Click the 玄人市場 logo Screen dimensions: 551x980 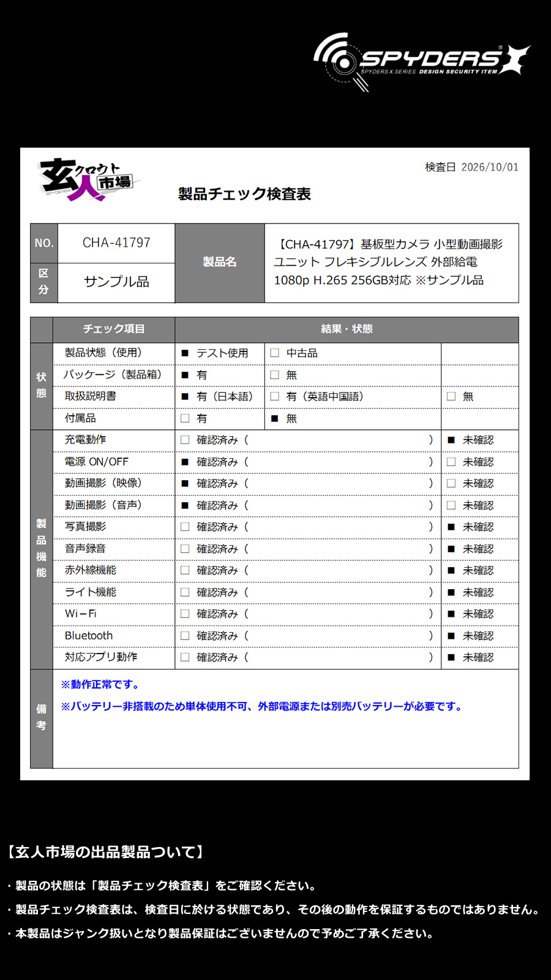click(89, 179)
